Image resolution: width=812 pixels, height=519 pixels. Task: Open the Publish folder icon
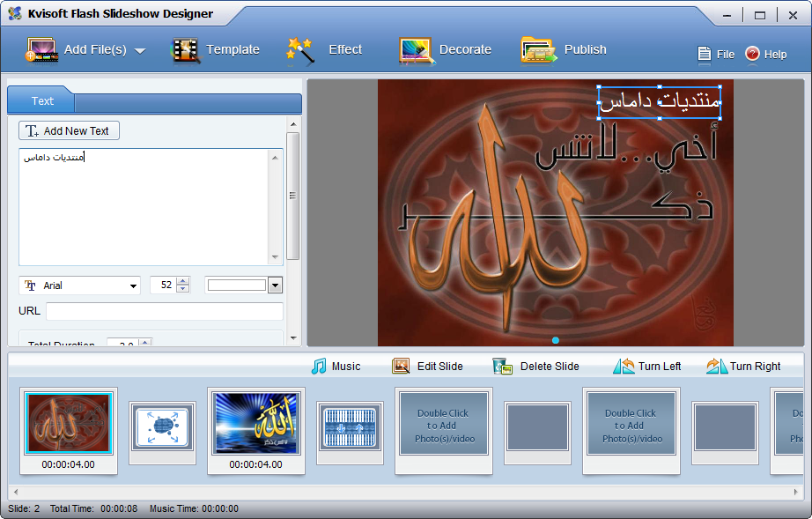pyautogui.click(x=539, y=50)
